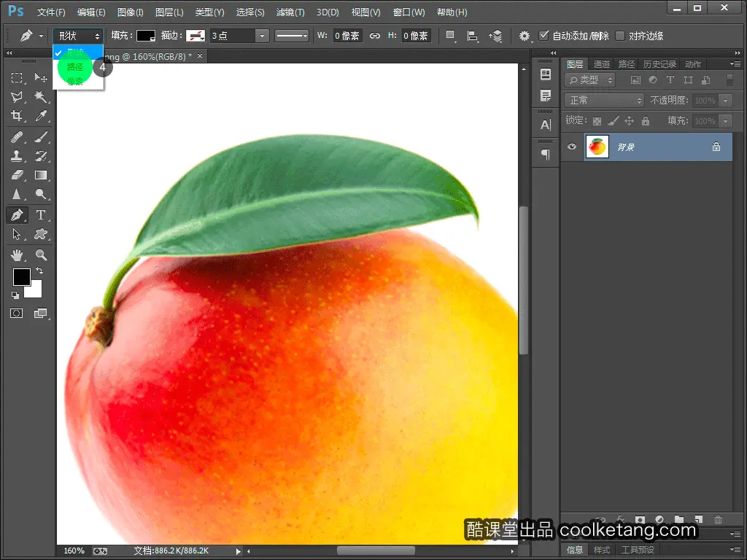Select the Sharpen tool
Screen dimensions: 747x560
tap(17, 194)
